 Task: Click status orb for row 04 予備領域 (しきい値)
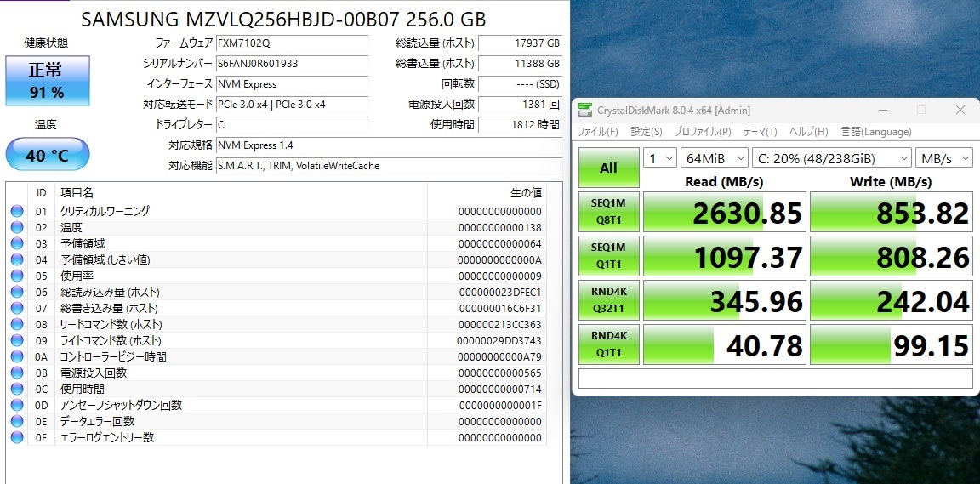pos(17,259)
